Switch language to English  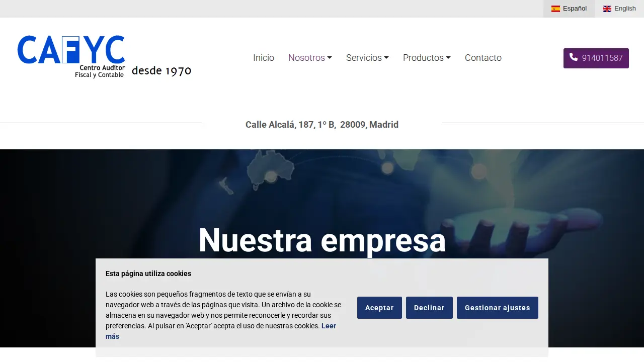click(619, 9)
